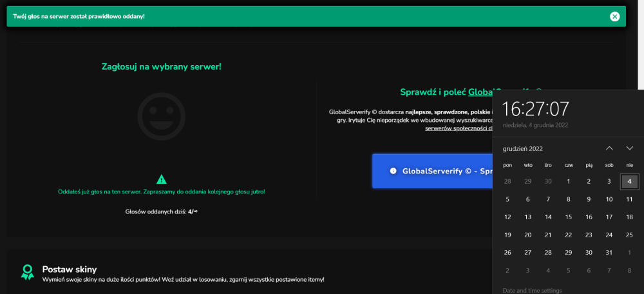Dismiss the green vote confirmation banner

(x=614, y=17)
